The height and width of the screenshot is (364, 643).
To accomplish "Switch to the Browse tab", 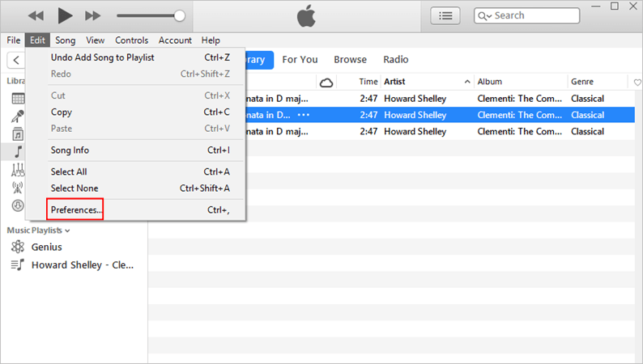I will click(x=350, y=59).
